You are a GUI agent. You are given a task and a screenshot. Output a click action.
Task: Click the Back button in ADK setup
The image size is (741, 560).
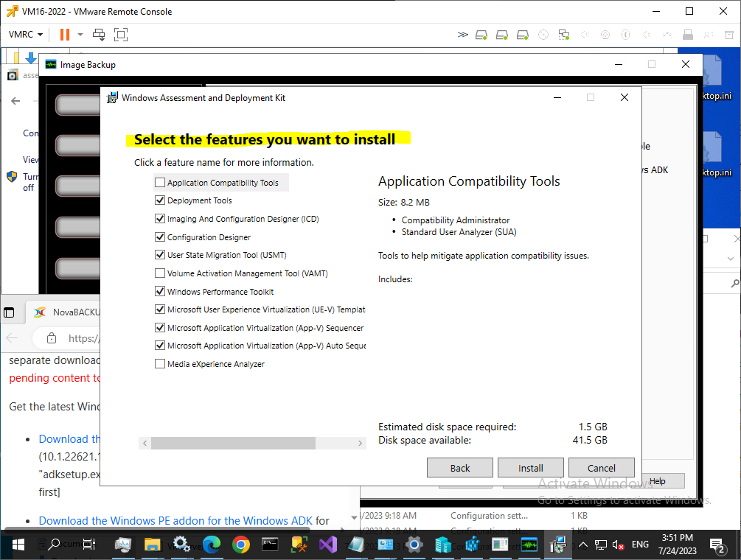[460, 468]
